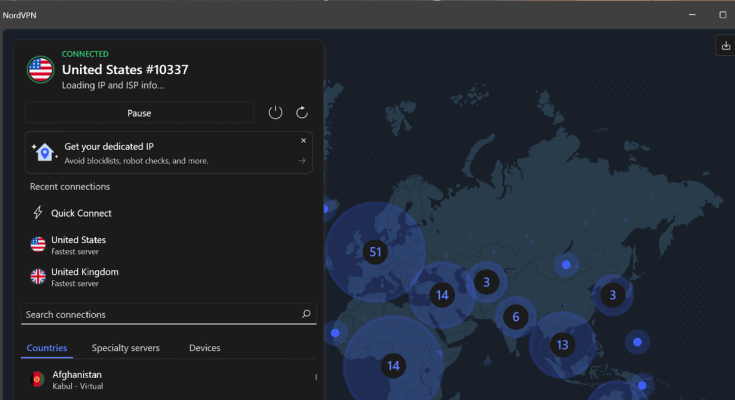This screenshot has height=400, width=735.
Task: Click the server dot over Mongolia
Action: click(566, 265)
